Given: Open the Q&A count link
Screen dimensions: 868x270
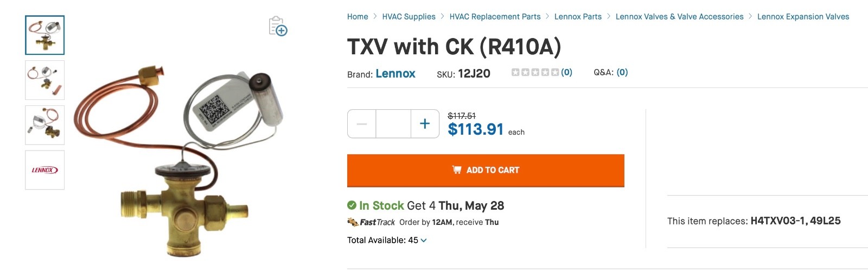Looking at the screenshot, I should [x=622, y=72].
